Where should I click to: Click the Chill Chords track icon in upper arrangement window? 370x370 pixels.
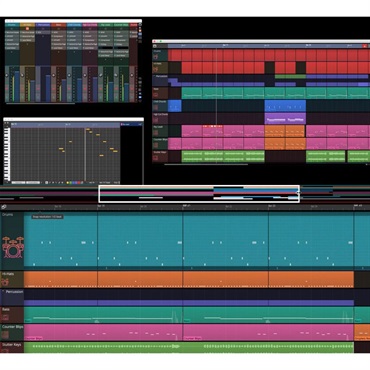tap(155, 108)
